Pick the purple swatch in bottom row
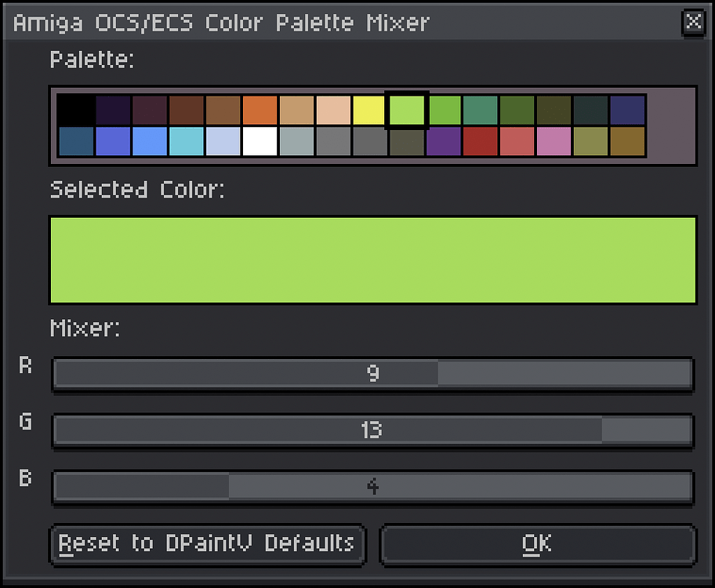Image resolution: width=715 pixels, height=588 pixels. pos(444,142)
